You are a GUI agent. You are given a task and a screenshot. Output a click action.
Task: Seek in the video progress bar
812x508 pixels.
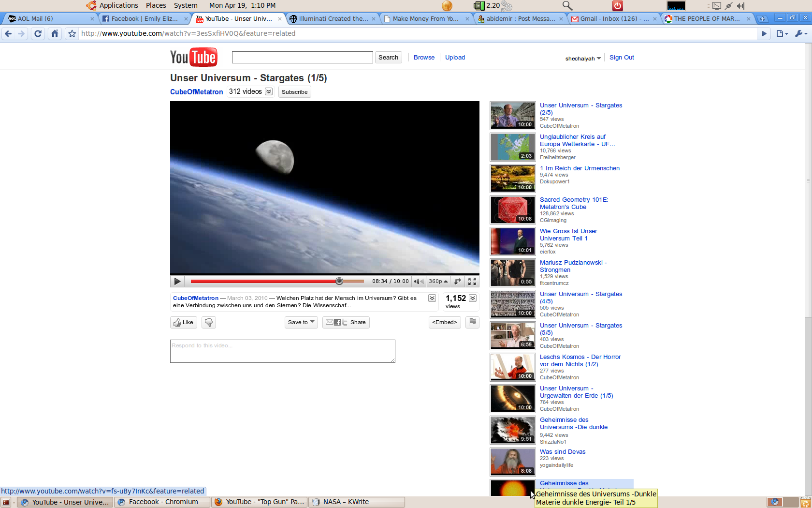coord(277,281)
